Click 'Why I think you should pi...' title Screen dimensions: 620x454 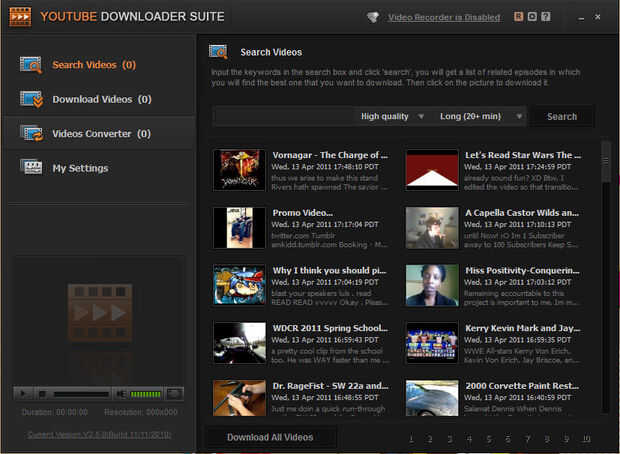pyautogui.click(x=329, y=271)
